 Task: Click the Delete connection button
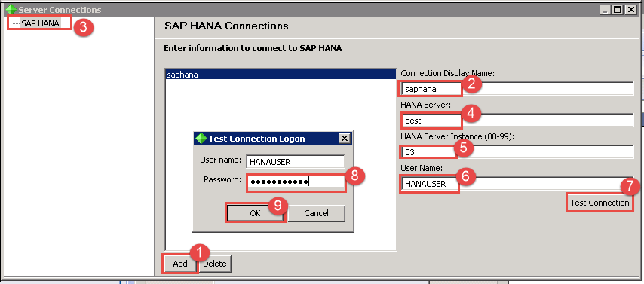(215, 264)
